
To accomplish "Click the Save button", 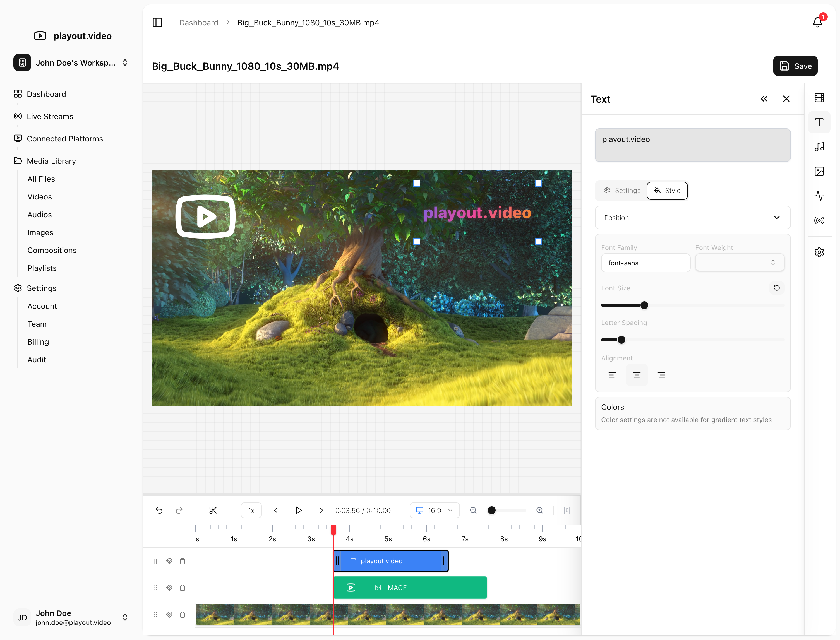I will click(795, 66).
